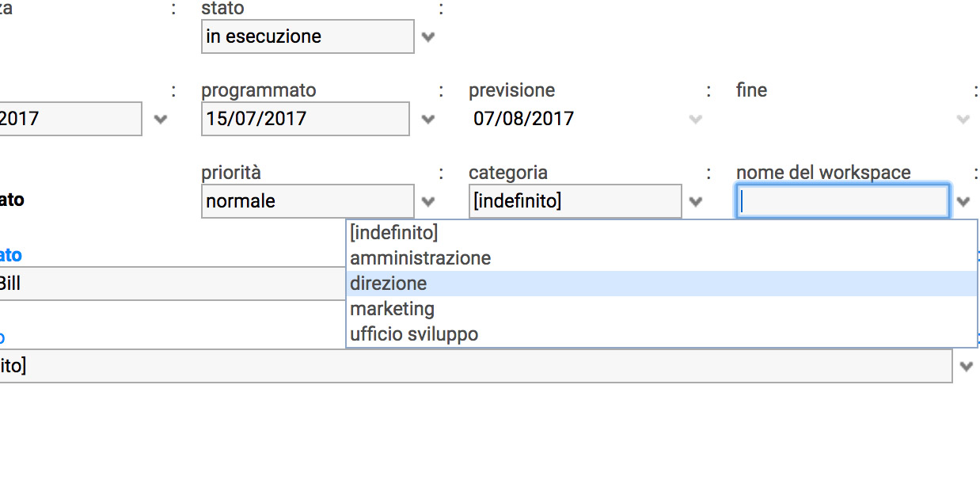Image resolution: width=980 pixels, height=499 pixels.
Task: Click the nome del workspace dropdown arrow
Action: 963,202
